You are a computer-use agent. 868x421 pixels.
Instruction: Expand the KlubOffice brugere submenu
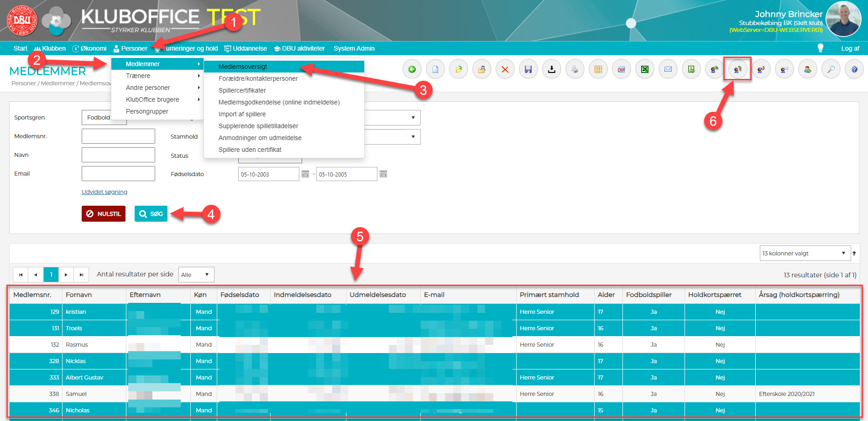tap(157, 99)
